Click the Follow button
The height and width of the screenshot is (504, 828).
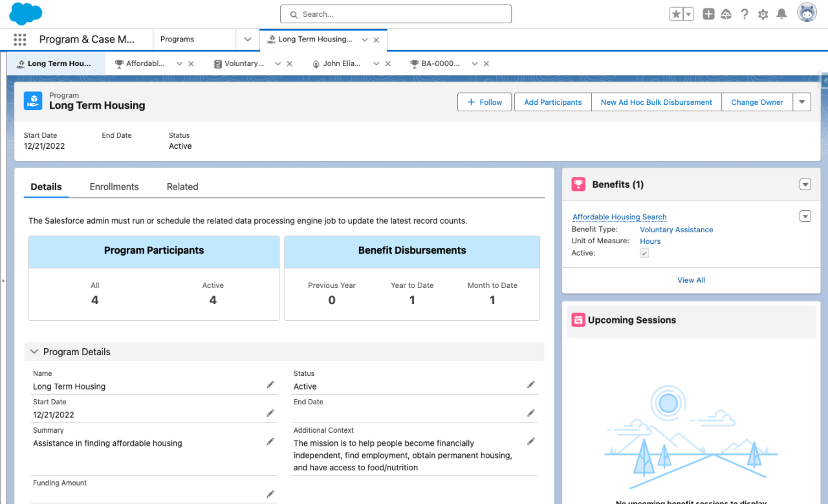[485, 102]
